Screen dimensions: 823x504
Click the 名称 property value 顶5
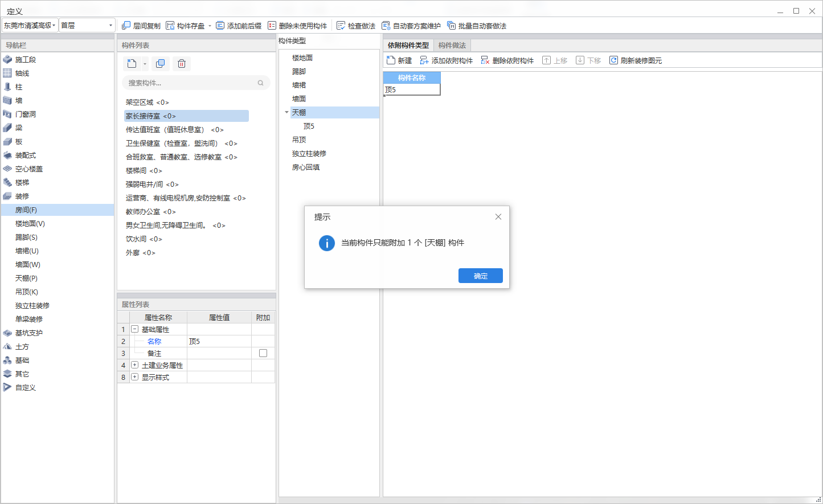pyautogui.click(x=219, y=341)
